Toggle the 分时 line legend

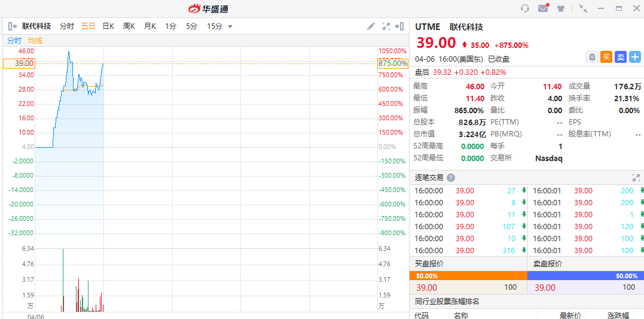pos(14,41)
